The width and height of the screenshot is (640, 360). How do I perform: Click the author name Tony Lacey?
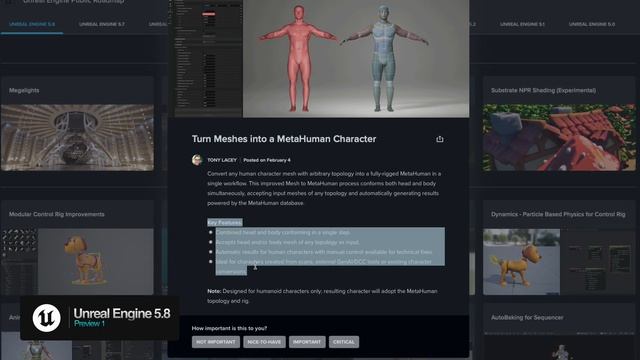pos(222,160)
